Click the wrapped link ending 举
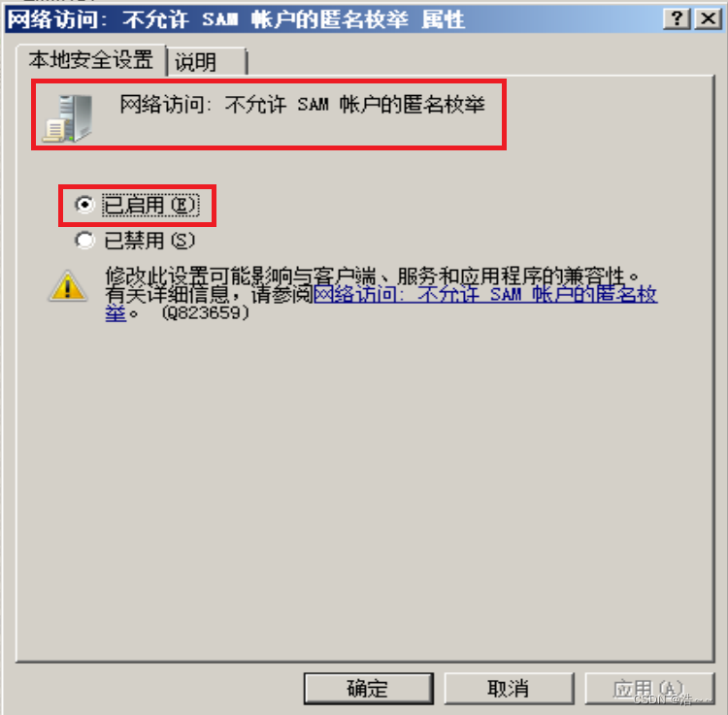Screen dimensions: 728x715 coord(116,313)
